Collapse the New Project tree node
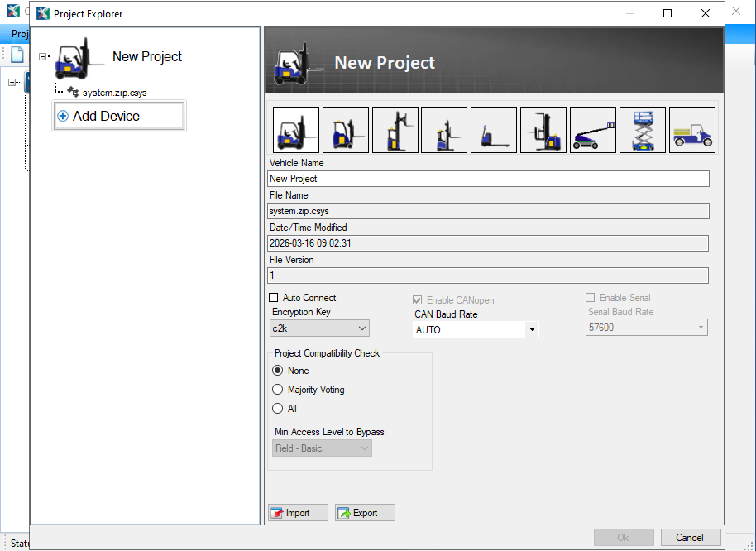This screenshot has width=756, height=551. point(43,58)
